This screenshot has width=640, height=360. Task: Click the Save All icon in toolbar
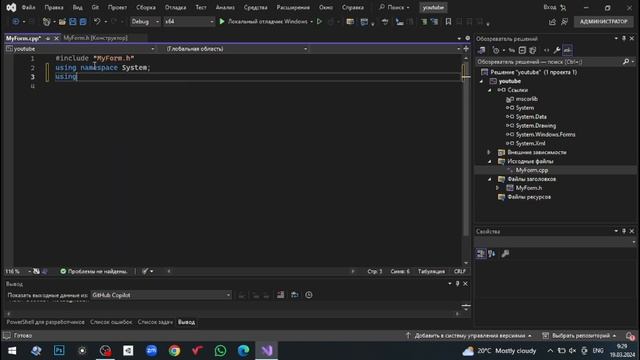click(83, 21)
